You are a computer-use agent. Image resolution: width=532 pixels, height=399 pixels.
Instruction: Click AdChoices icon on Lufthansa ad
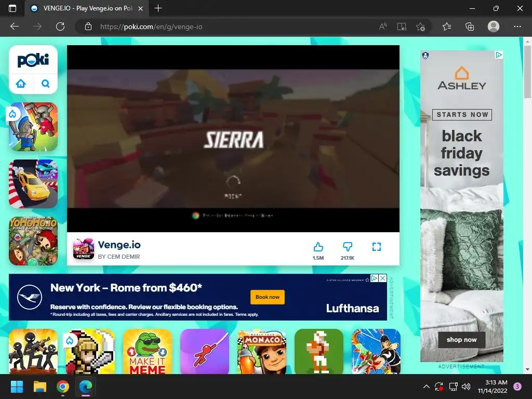click(374, 278)
